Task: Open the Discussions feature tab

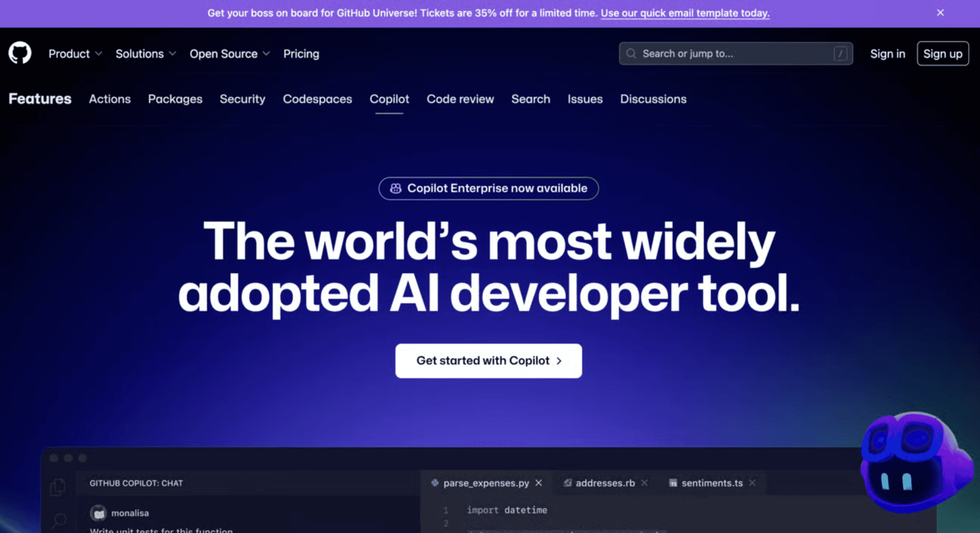Action: pos(653,99)
